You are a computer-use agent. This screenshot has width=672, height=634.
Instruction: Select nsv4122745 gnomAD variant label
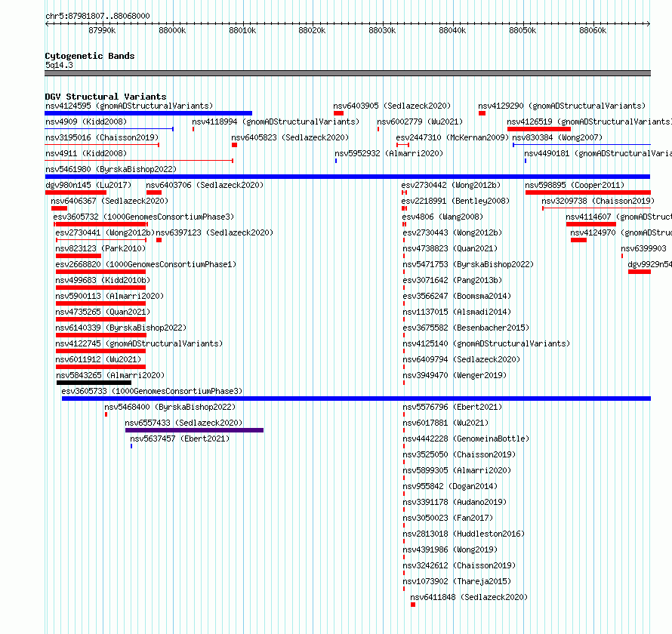139,343
